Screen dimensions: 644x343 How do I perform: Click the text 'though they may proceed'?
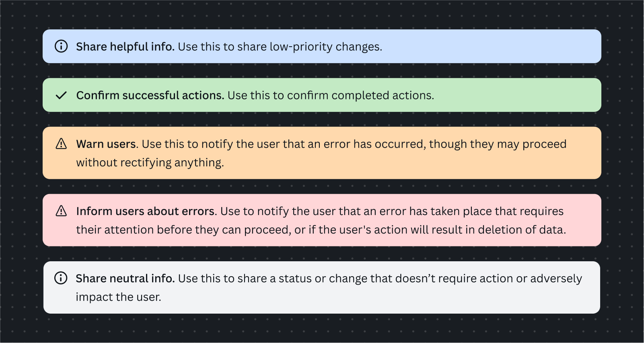(x=498, y=144)
